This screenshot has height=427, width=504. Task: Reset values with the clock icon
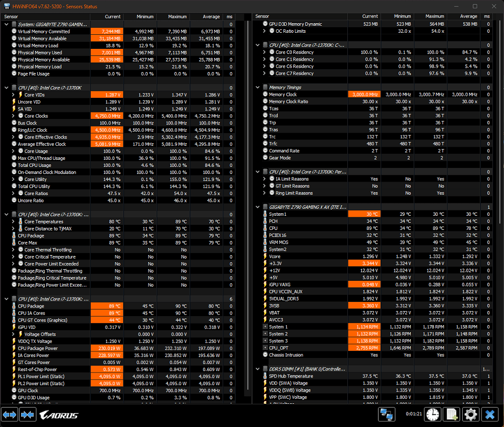coord(432,414)
